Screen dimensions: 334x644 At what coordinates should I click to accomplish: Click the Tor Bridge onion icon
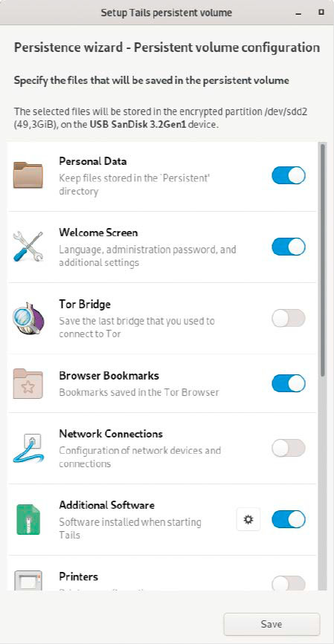click(28, 318)
